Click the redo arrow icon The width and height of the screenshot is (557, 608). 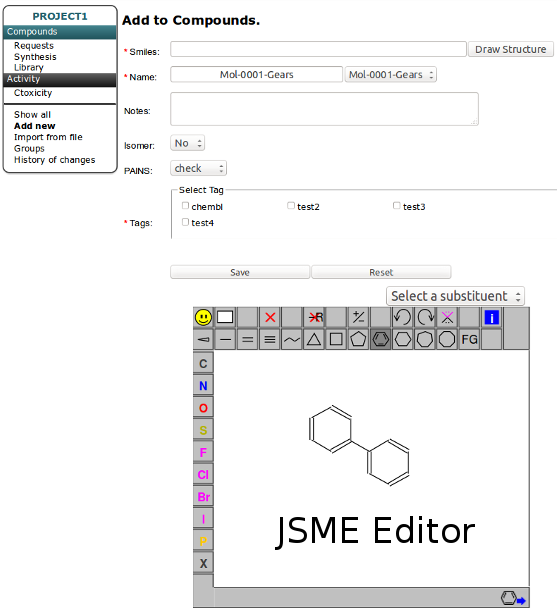[425, 318]
